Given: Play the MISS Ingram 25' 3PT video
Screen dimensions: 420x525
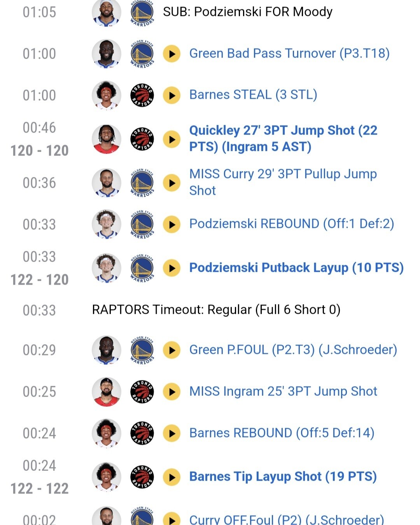Looking at the screenshot, I should (171, 392).
